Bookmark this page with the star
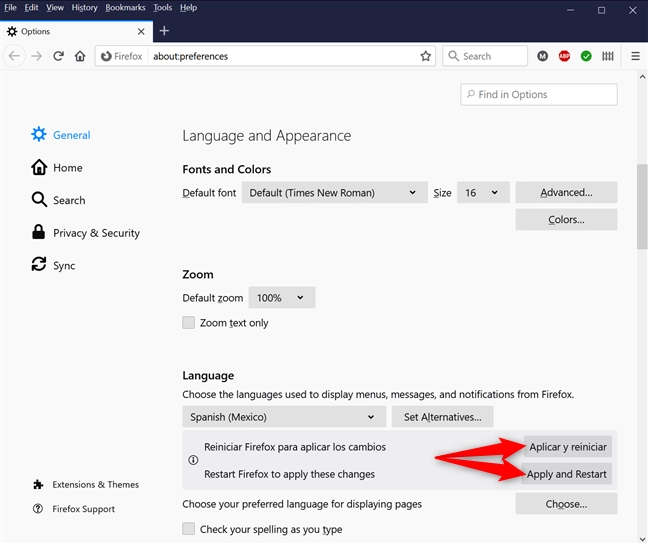Image resolution: width=648 pixels, height=544 pixels. click(426, 56)
